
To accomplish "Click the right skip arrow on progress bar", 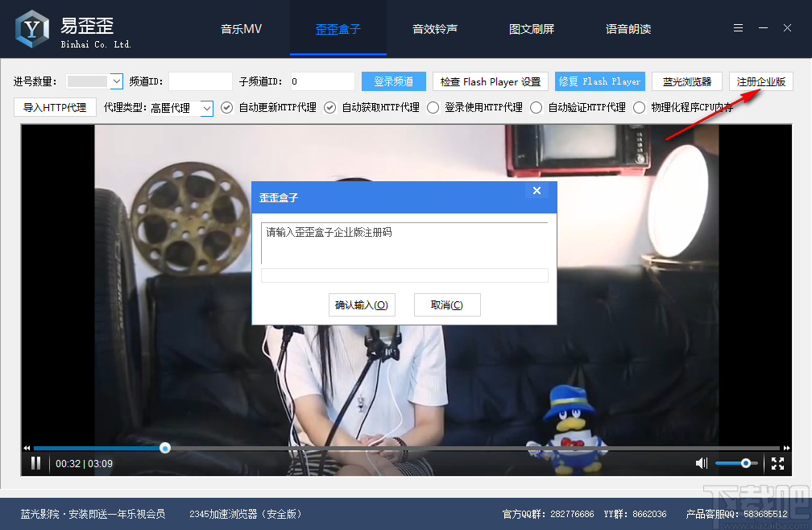I will coord(786,447).
